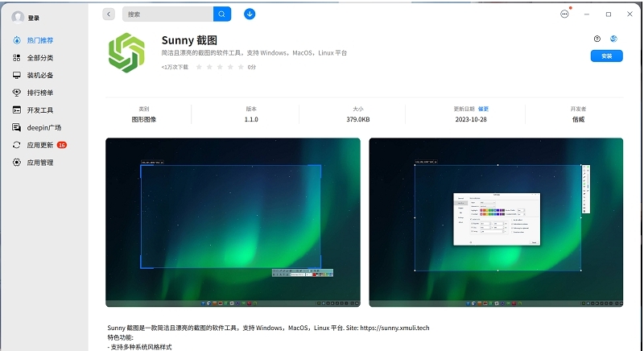
Task: Open 应用管理 page
Action: pos(39,163)
